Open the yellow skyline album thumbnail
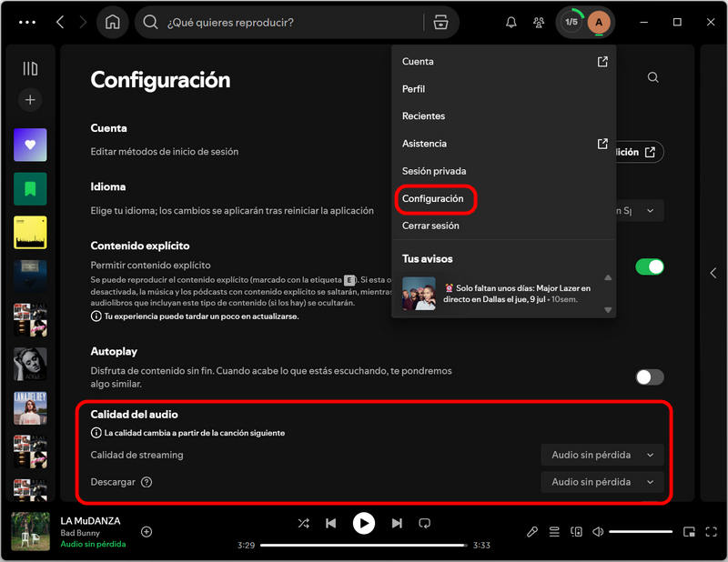The image size is (728, 562). (30, 232)
